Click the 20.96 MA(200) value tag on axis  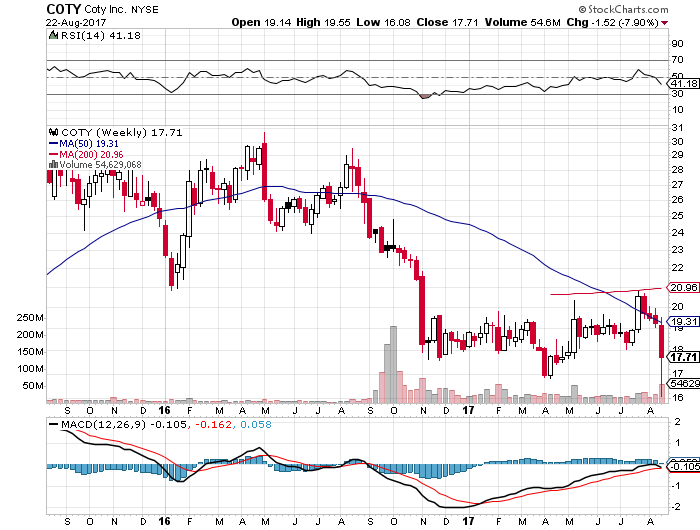(x=682, y=288)
